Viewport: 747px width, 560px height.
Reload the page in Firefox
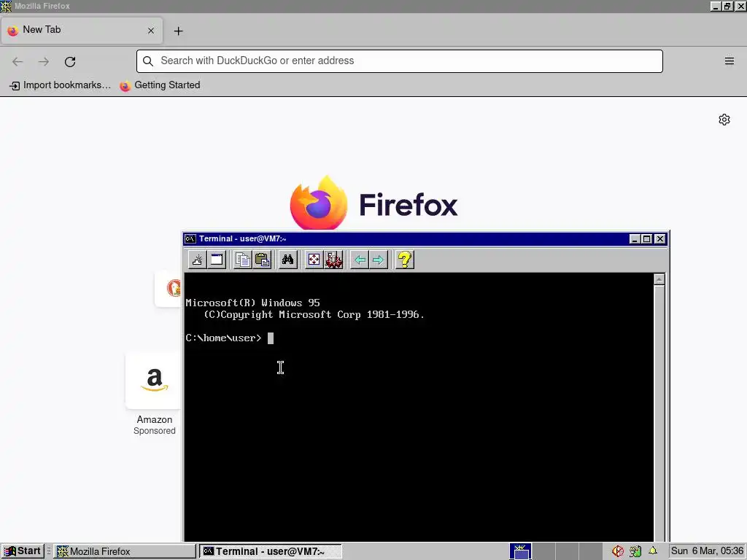[70, 61]
